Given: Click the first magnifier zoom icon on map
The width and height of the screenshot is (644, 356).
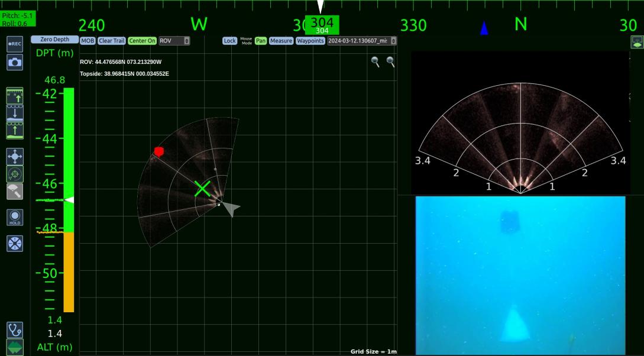Looking at the screenshot, I should (x=375, y=62).
